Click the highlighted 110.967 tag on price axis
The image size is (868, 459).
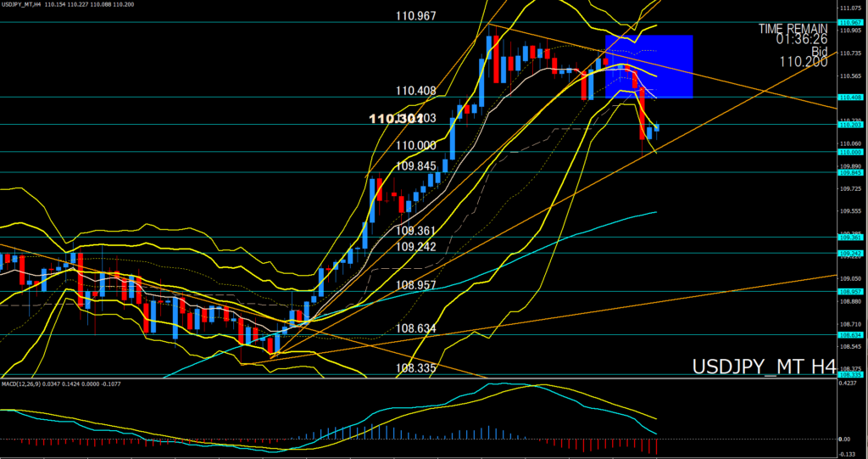[849, 22]
